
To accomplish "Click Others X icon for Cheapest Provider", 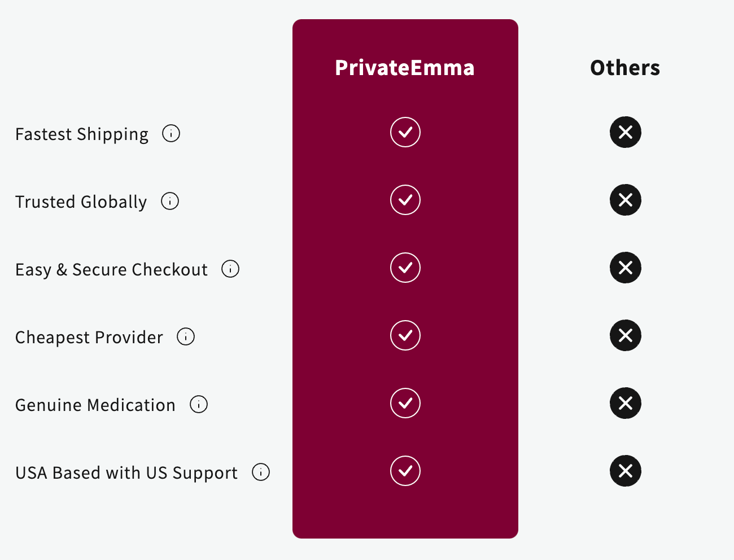I will 626,335.
